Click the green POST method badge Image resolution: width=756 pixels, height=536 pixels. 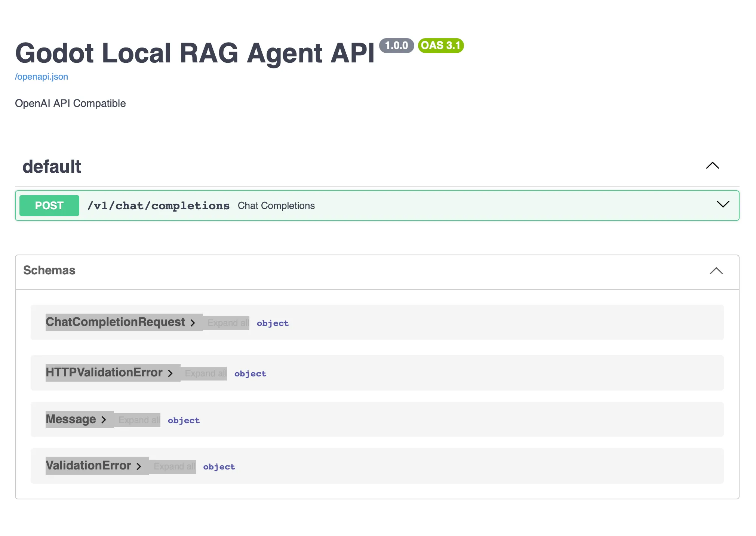click(x=49, y=206)
